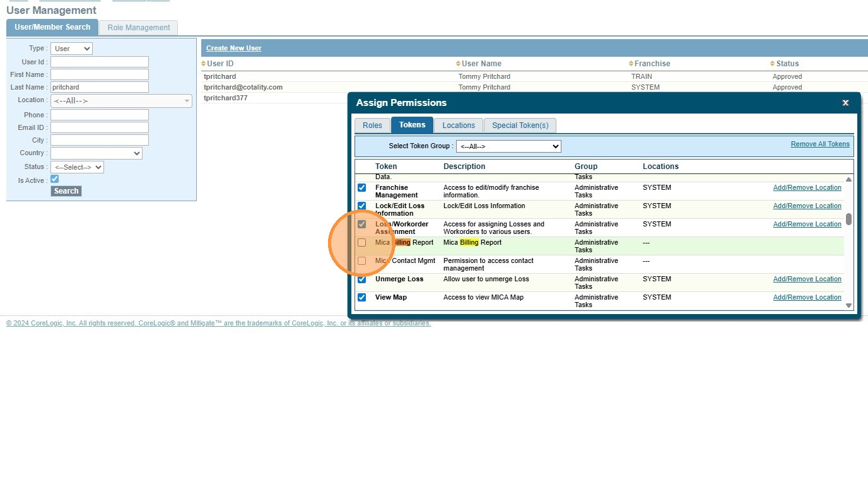
Task: Switch to the Role Management tab
Action: (x=139, y=28)
